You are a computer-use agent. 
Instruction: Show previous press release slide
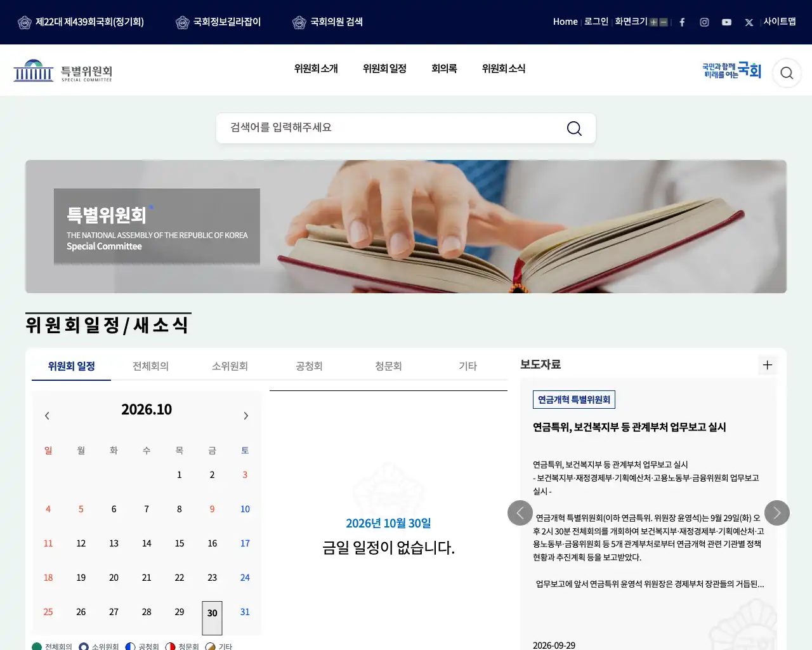tap(520, 513)
